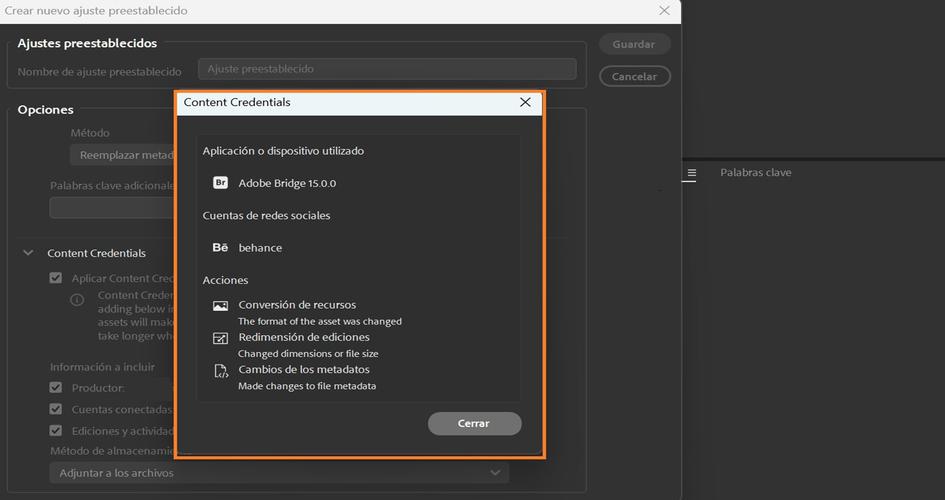Uncheck the Productor checkbox
The image size is (945, 500).
click(x=56, y=387)
